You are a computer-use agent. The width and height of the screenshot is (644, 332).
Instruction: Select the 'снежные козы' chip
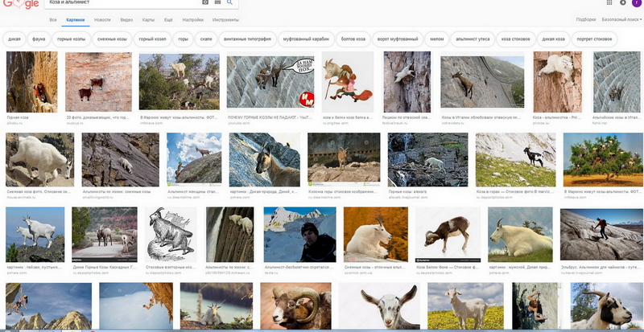click(112, 39)
